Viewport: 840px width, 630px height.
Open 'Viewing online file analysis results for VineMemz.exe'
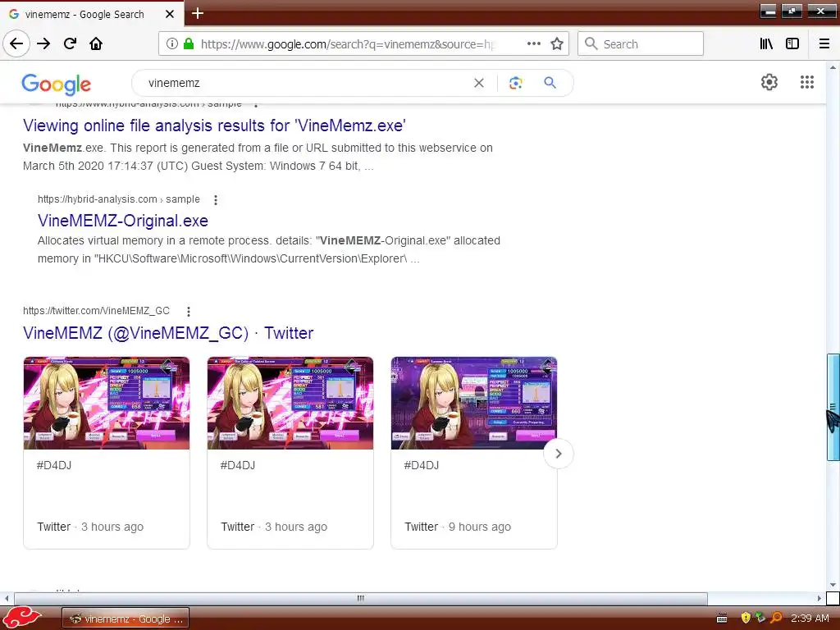214,126
